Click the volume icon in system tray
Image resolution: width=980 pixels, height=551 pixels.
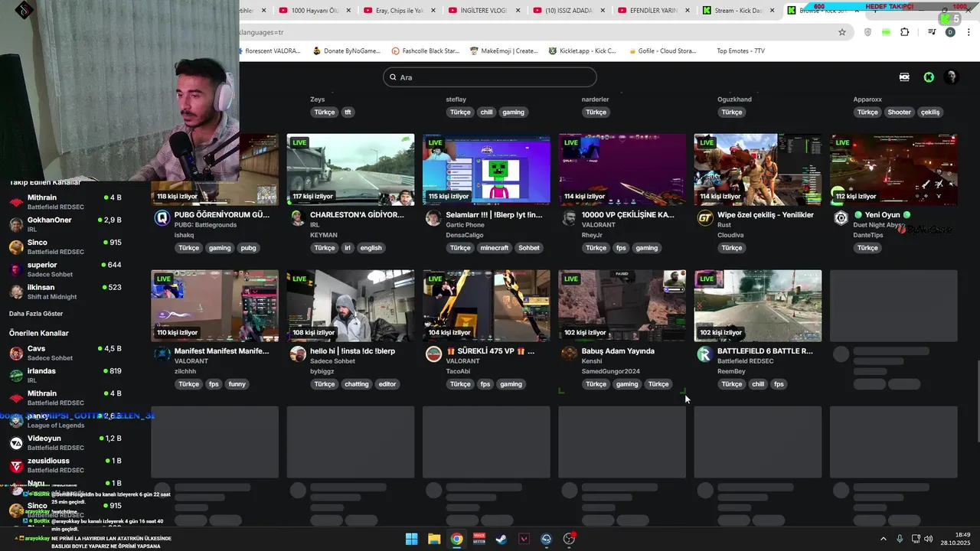coord(928,539)
